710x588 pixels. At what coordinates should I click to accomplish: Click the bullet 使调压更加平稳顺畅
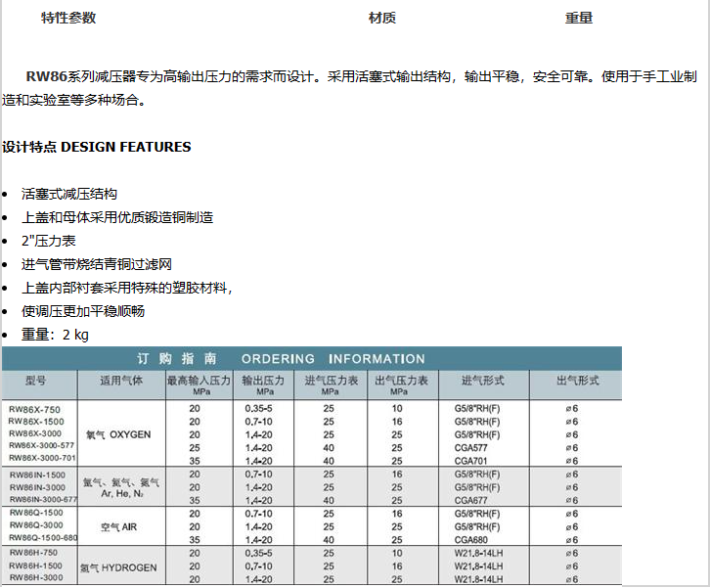coord(83,311)
